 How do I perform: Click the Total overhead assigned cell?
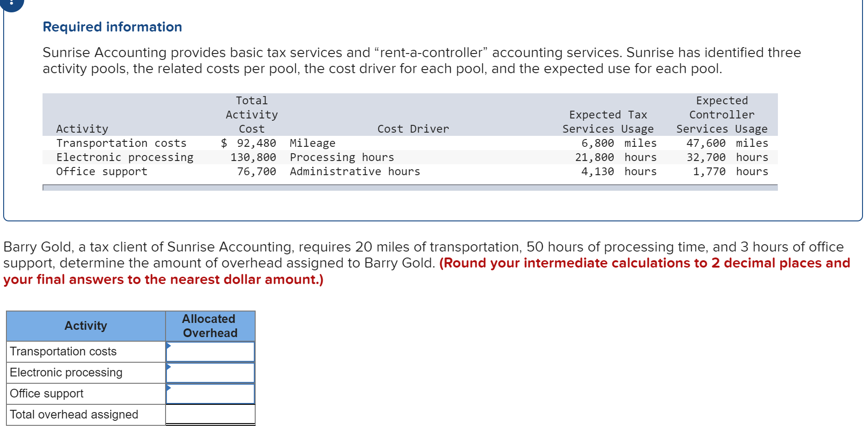(209, 414)
